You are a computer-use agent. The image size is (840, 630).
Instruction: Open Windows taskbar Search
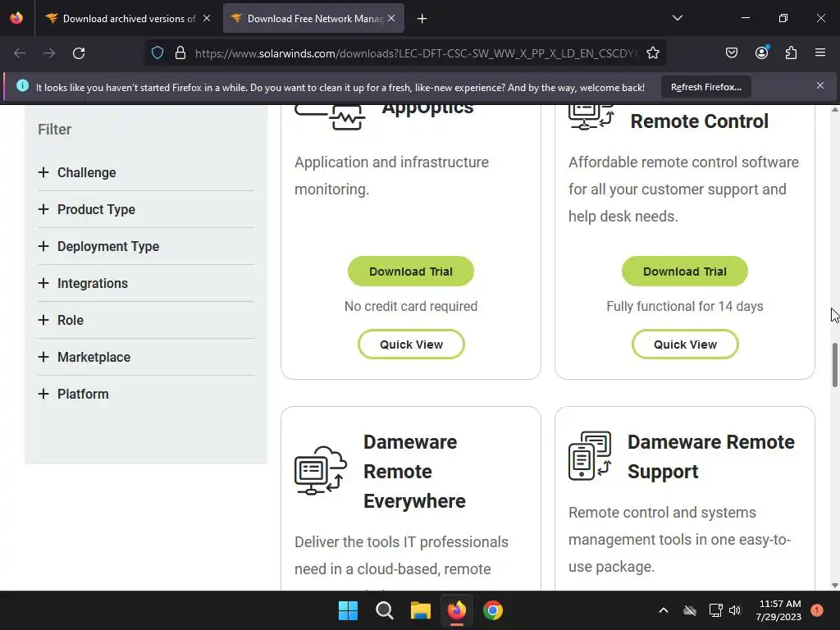384,610
